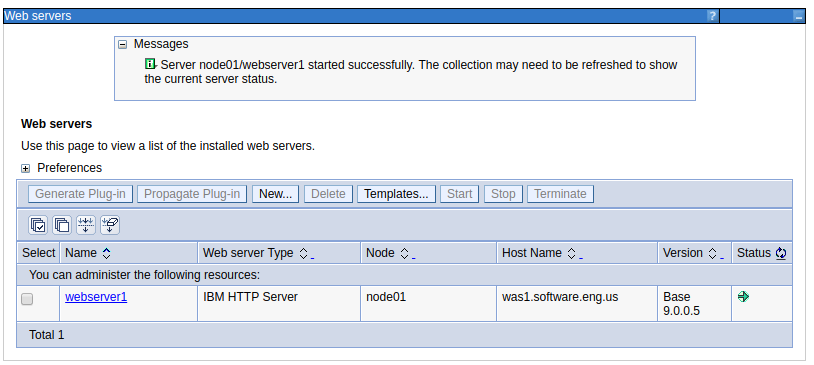
Task: Click the info icon in Messages box
Action: coord(150,64)
